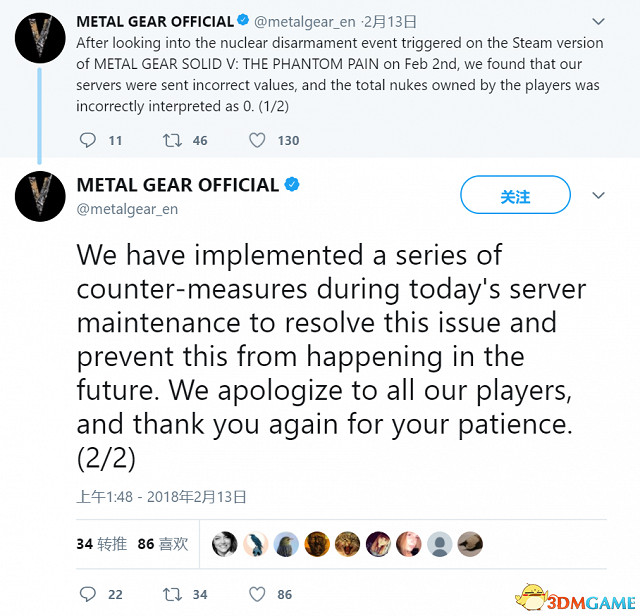
Task: Open the 86 喜欢 likes list
Action: click(x=162, y=544)
